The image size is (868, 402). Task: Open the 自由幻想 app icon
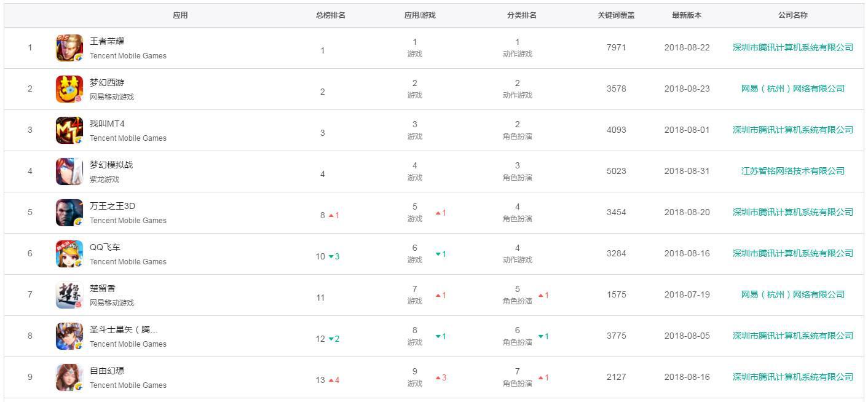[69, 377]
